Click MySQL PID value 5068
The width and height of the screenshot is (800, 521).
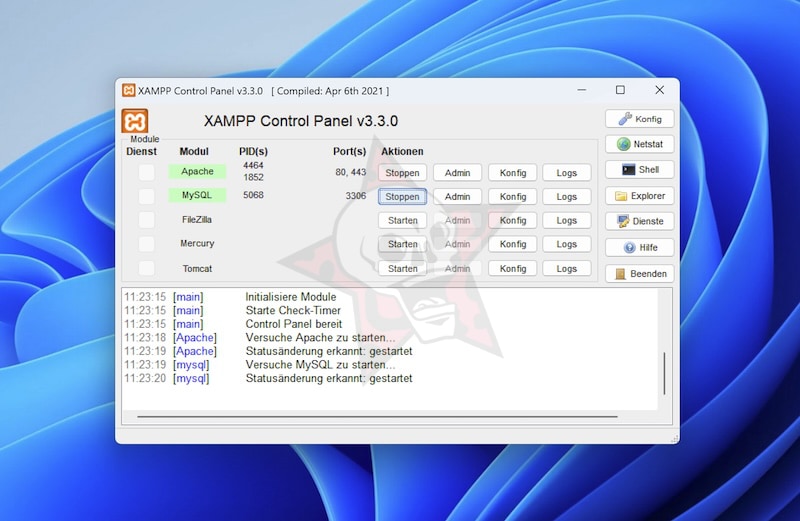[253, 195]
